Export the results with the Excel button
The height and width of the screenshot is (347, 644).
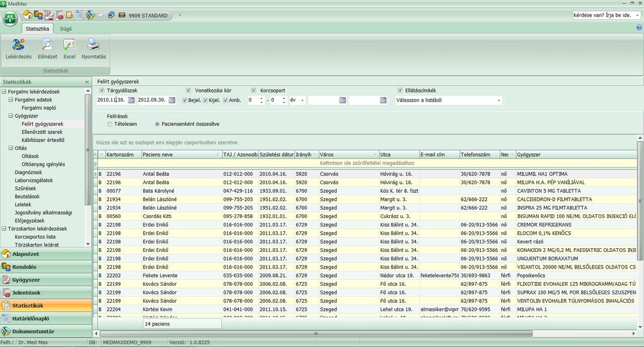pos(69,48)
